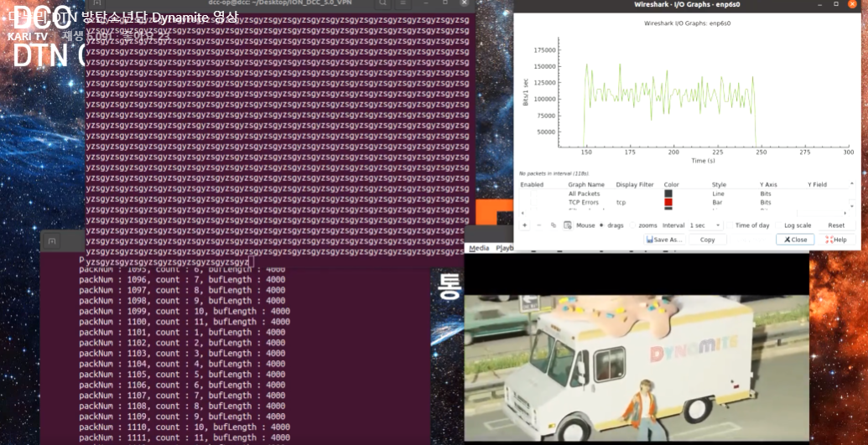
Task: Open the Playback menu in the video player
Action: tap(504, 248)
